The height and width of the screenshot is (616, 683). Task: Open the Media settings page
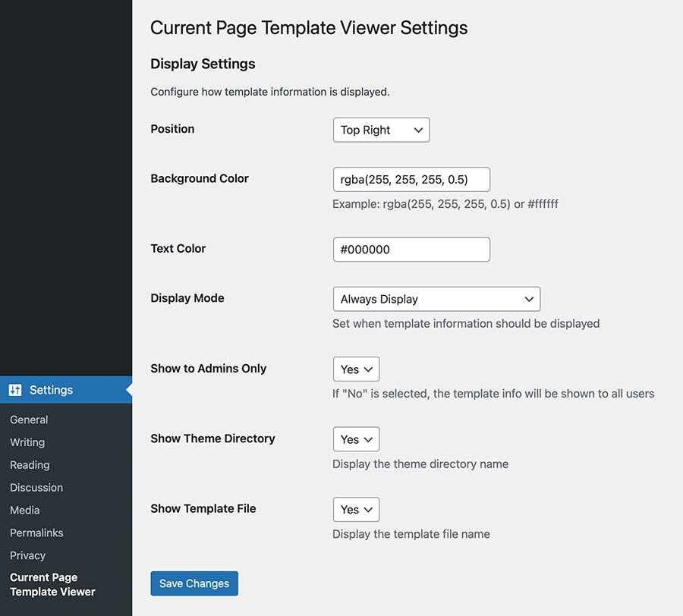tap(25, 511)
